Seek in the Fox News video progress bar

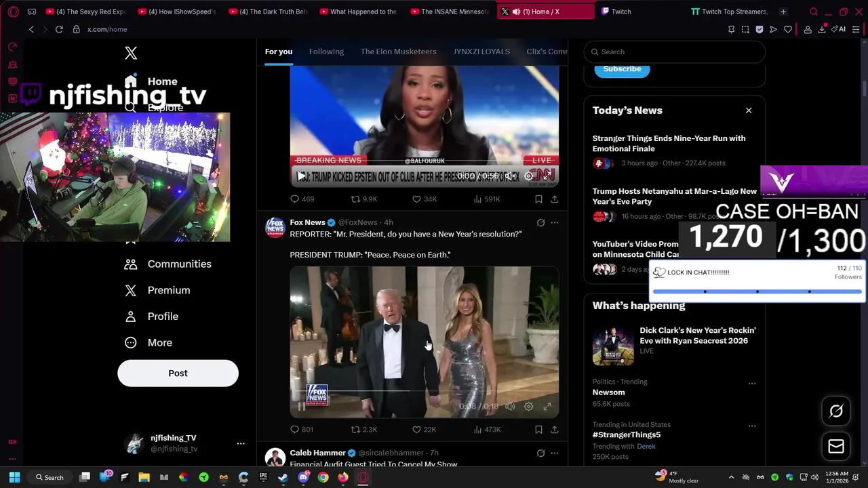pyautogui.click(x=424, y=392)
